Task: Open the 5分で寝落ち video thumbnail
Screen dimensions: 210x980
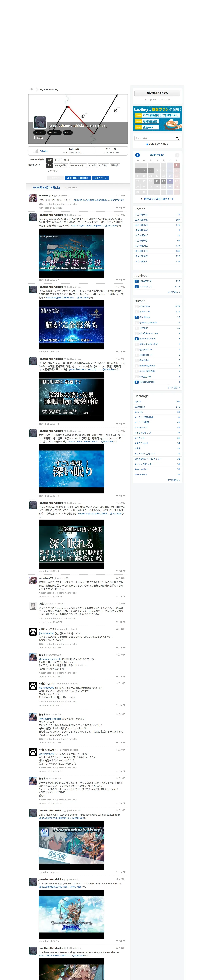Action: pos(71,253)
